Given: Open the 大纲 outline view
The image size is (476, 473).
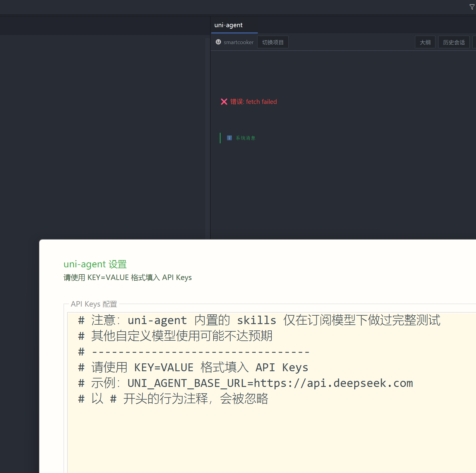Looking at the screenshot, I should click(x=425, y=42).
